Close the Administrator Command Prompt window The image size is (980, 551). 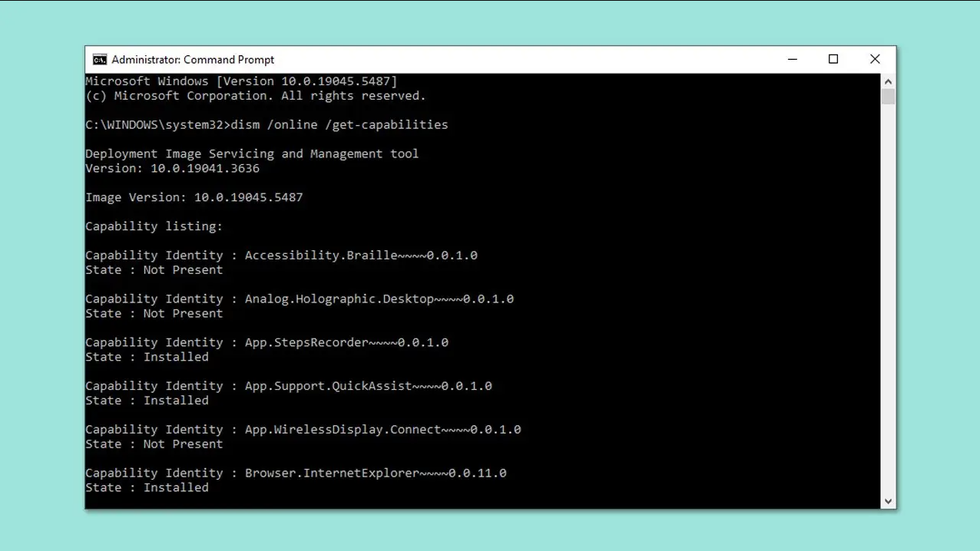pos(875,60)
